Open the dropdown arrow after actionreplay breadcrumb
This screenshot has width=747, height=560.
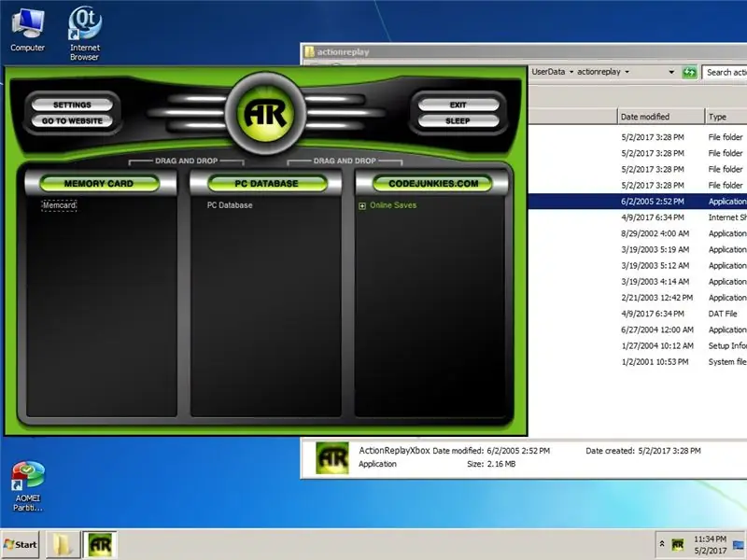[627, 72]
